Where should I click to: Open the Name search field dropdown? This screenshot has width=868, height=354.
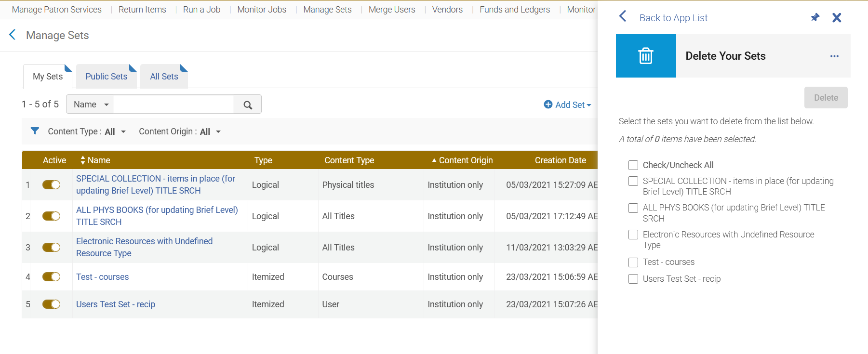(x=90, y=105)
